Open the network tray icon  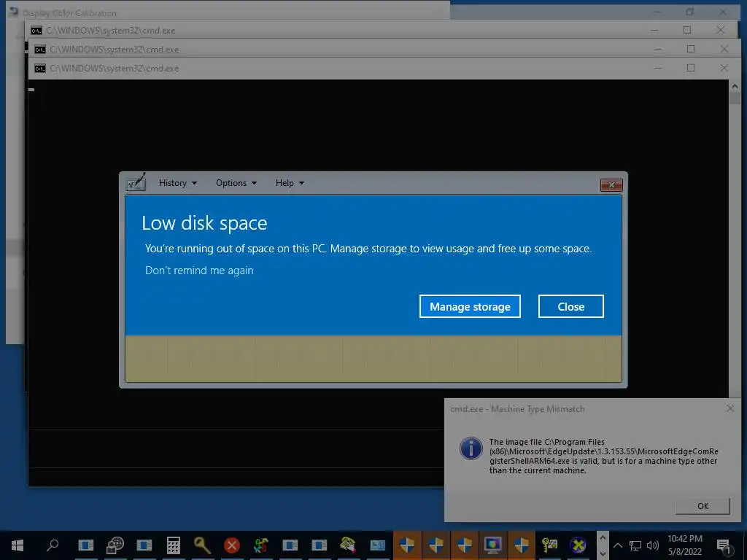click(x=635, y=545)
